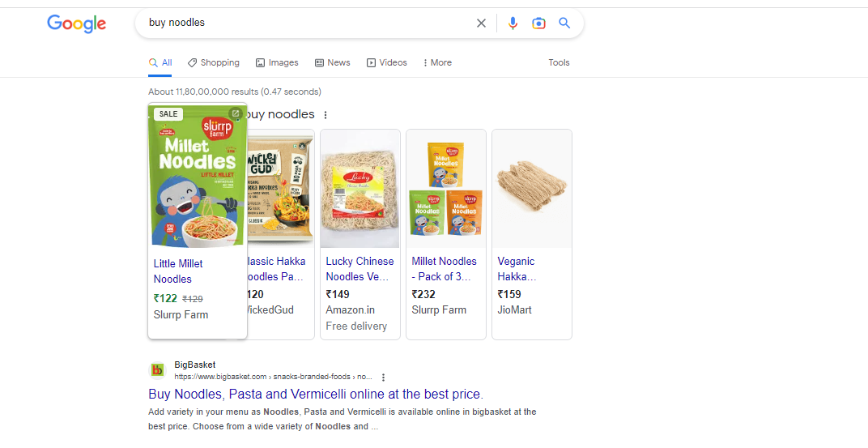Click the Google logo
Screen dimensions: 868x448
pos(76,23)
